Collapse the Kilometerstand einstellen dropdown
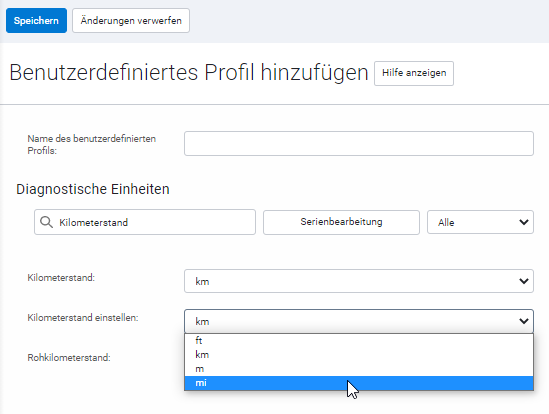The width and height of the screenshot is (549, 414). click(359, 321)
